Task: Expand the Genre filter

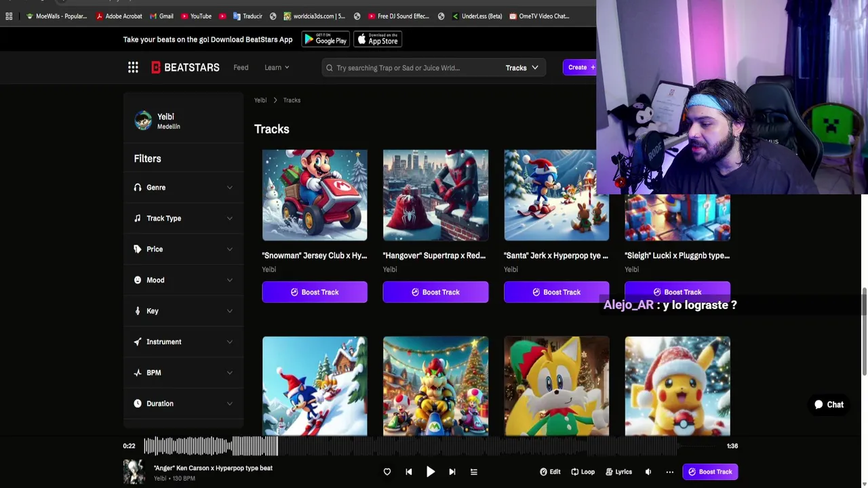Action: [x=183, y=188]
